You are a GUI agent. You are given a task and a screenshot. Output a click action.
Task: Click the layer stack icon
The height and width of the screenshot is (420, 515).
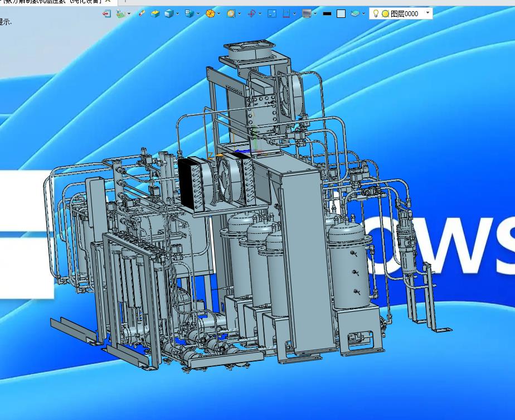click(x=355, y=14)
